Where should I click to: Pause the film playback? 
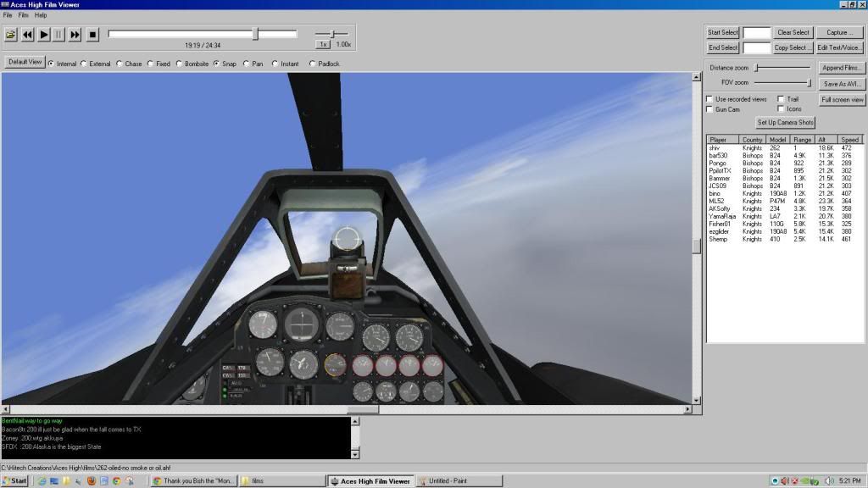tap(58, 35)
